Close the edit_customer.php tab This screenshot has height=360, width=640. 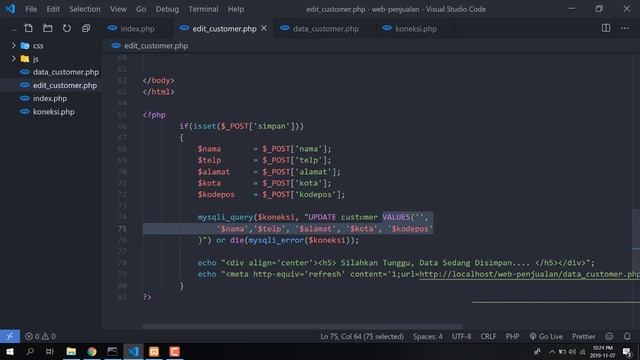264,28
